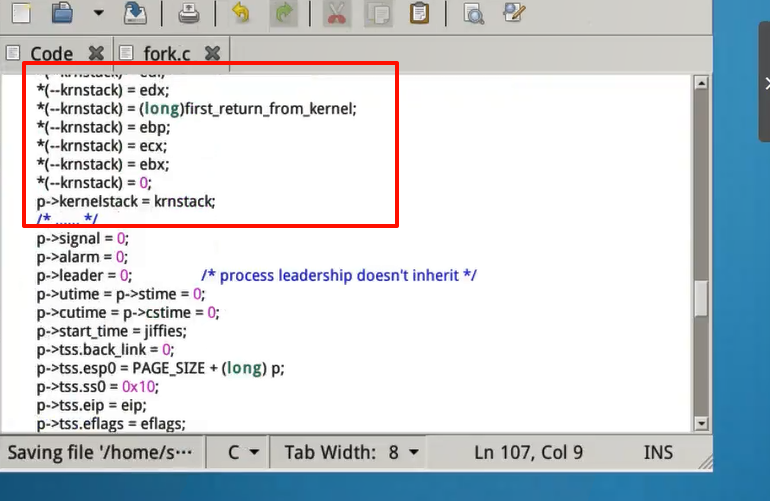Undo the last edit
Viewport: 770px width, 501px height.
point(241,13)
